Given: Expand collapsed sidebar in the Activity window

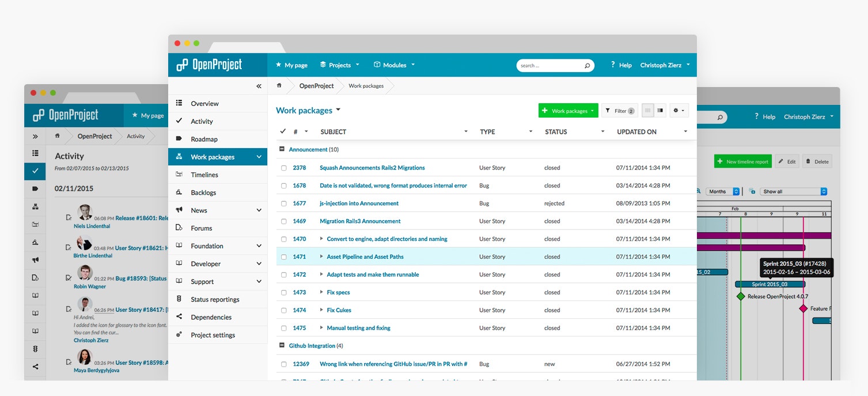Looking at the screenshot, I should tap(35, 137).
